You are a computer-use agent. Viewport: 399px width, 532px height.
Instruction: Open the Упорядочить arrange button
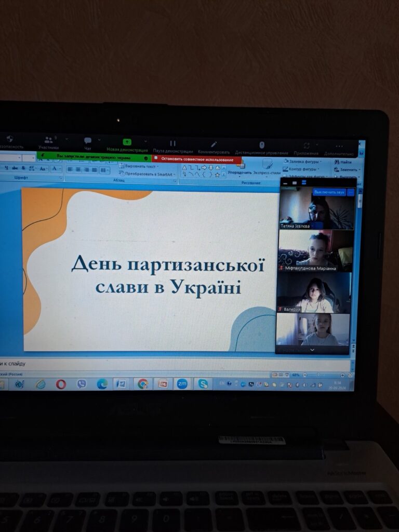point(240,168)
